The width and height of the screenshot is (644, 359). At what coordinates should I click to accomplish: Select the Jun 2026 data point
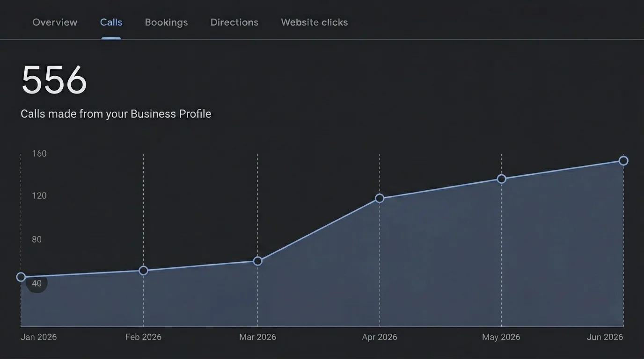[x=623, y=161]
